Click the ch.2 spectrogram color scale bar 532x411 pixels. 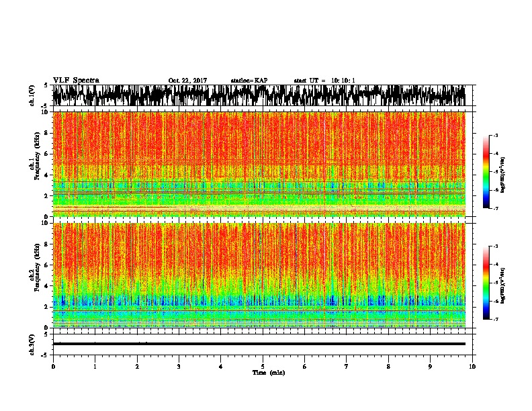pyautogui.click(x=486, y=283)
